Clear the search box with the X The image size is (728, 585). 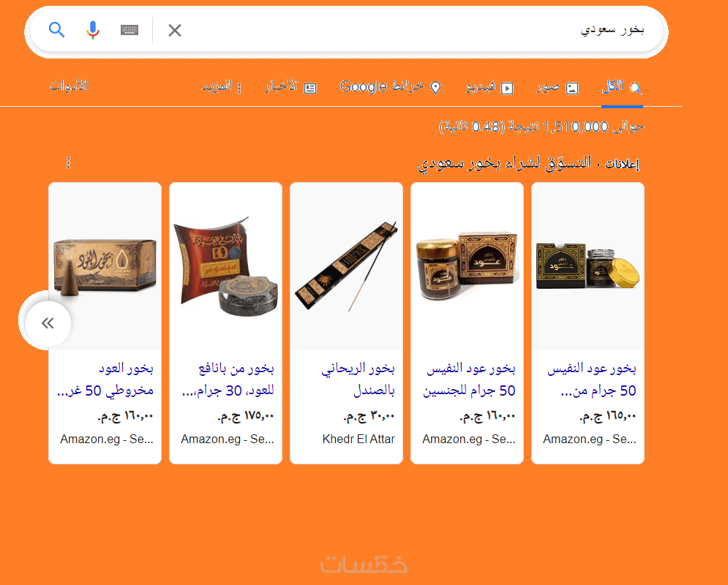175,30
